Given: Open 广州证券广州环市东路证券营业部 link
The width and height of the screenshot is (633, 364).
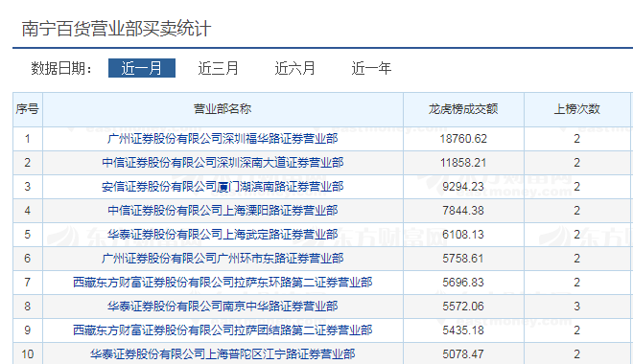Looking at the screenshot, I should (223, 258).
